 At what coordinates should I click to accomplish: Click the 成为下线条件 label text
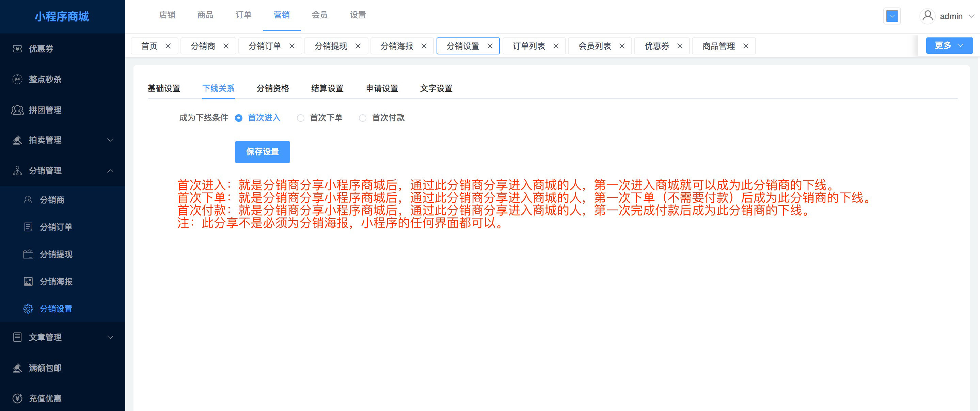pos(204,118)
